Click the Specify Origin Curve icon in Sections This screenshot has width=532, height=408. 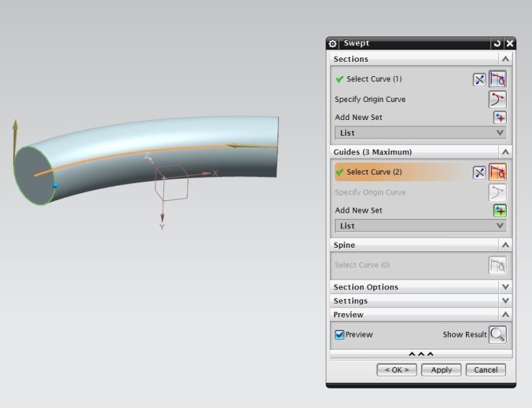(x=497, y=99)
